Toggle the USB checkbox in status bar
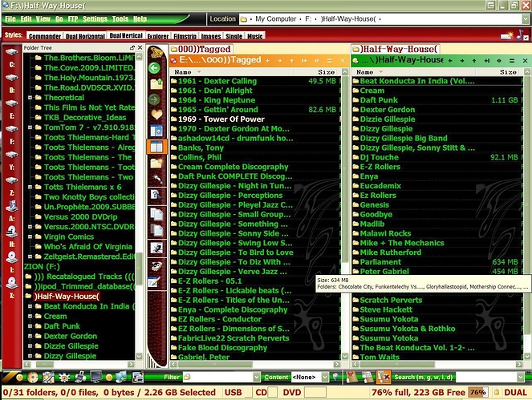532x400 pixels. 249,393
